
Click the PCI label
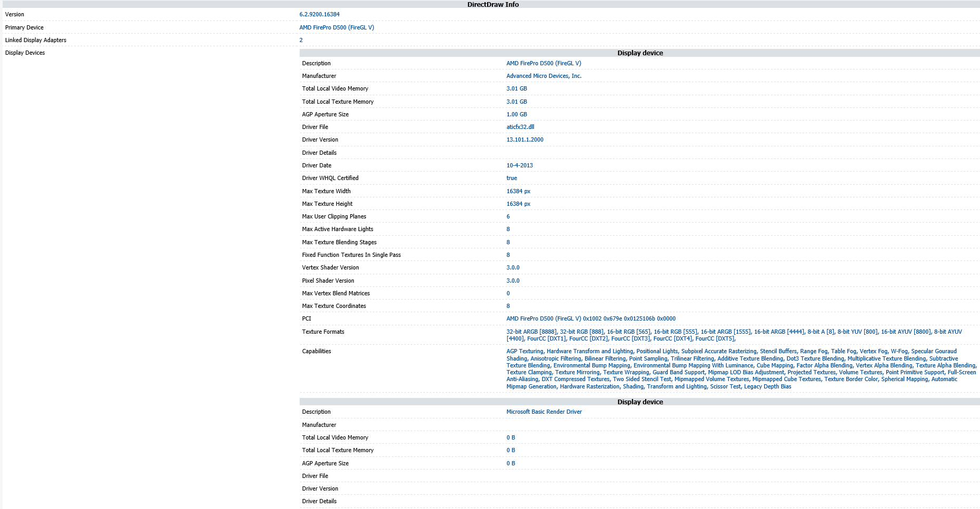coord(306,318)
